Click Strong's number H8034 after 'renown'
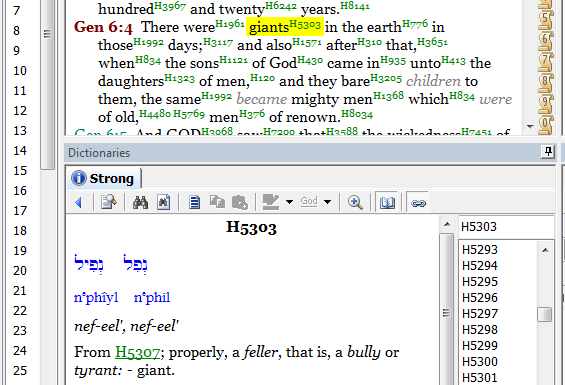This screenshot has height=385, width=565. (x=357, y=114)
